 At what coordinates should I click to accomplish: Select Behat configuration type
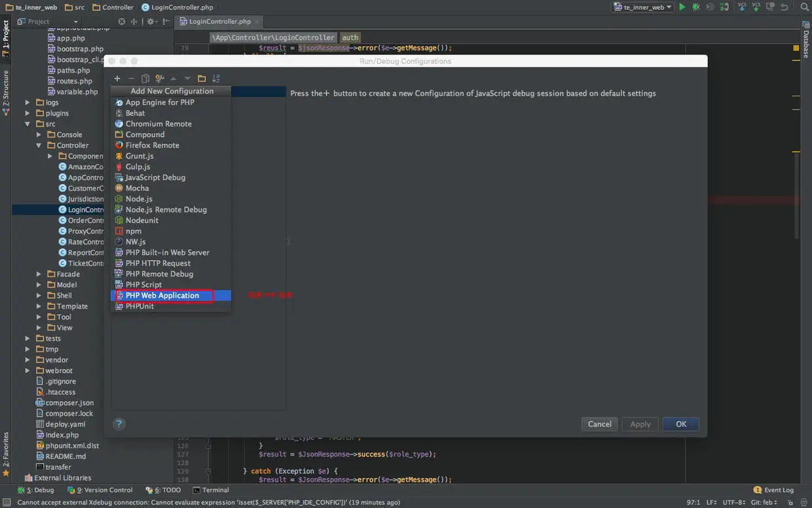(x=171, y=113)
